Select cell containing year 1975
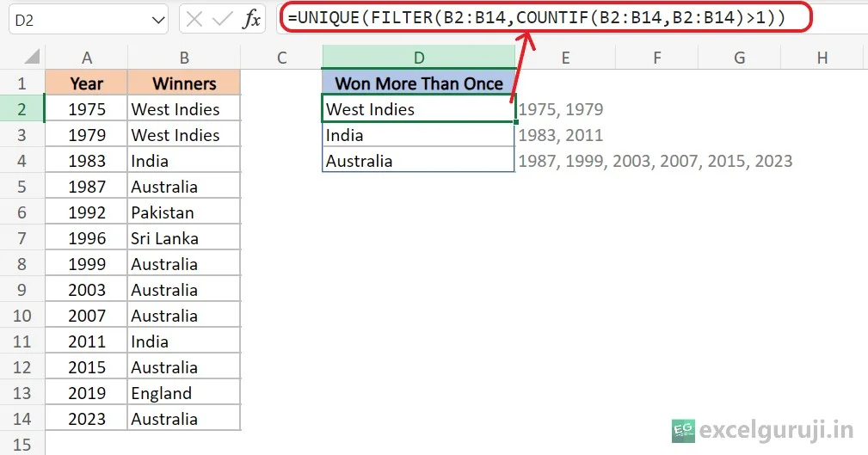Image resolution: width=868 pixels, height=455 pixels. [x=86, y=109]
